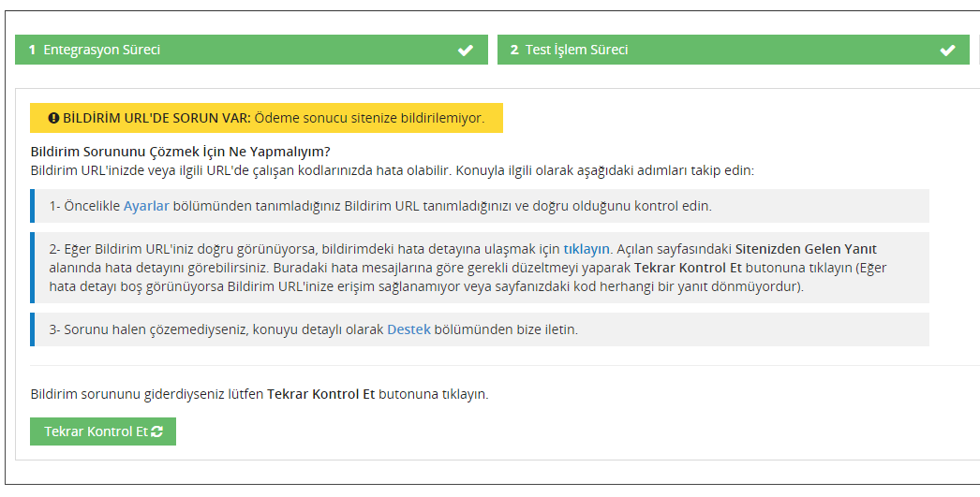Click the number 2 on the second step
This screenshot has height=497, width=980.
514,51
